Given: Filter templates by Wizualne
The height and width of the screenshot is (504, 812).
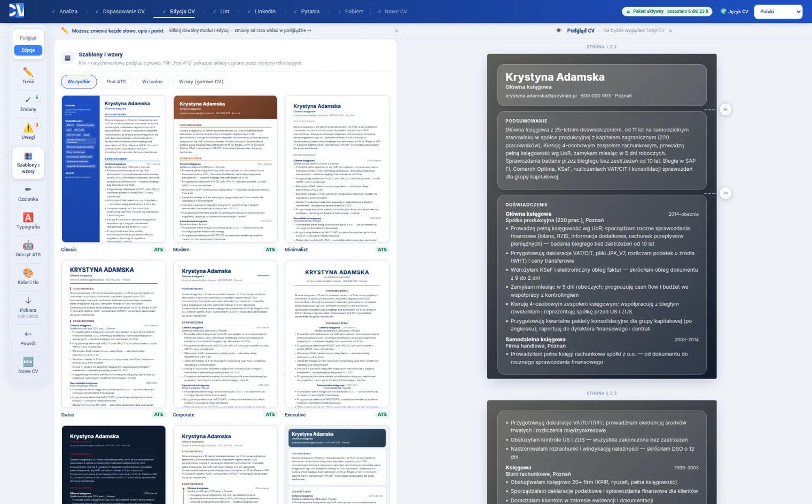Looking at the screenshot, I should point(152,82).
